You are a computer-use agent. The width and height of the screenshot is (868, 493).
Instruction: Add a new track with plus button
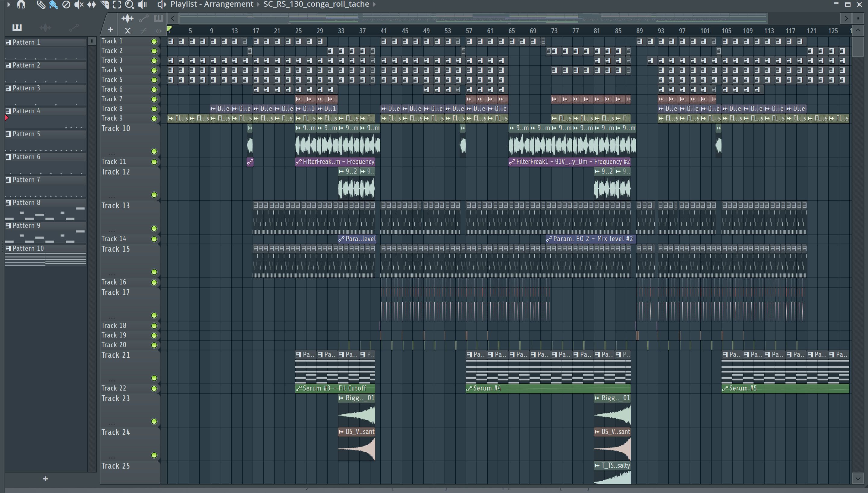pyautogui.click(x=110, y=30)
